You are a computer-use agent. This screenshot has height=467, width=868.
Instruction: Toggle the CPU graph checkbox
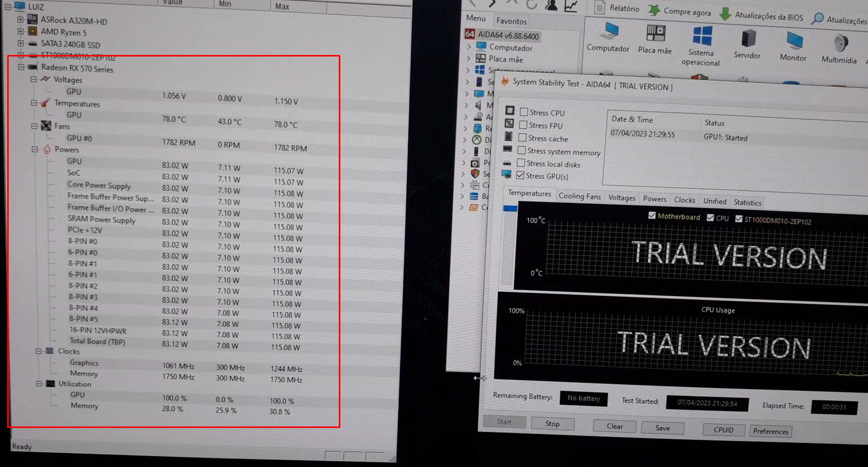710,217
